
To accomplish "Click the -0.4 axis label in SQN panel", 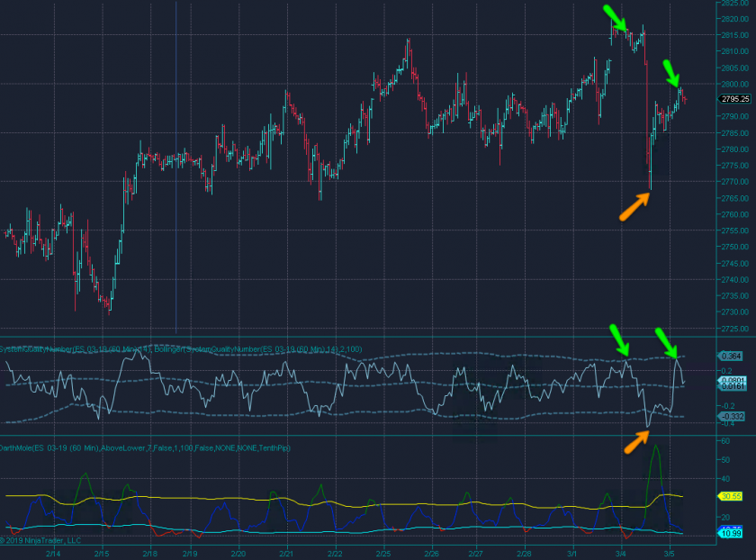I will point(727,423).
